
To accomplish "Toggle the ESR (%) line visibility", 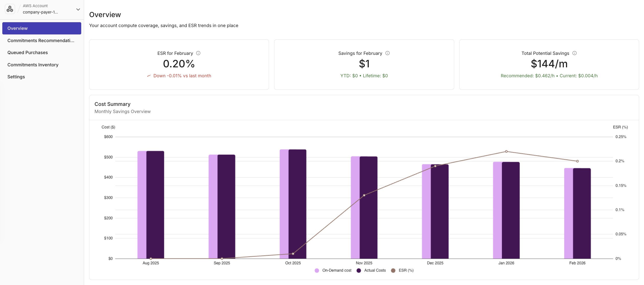I will 406,270.
